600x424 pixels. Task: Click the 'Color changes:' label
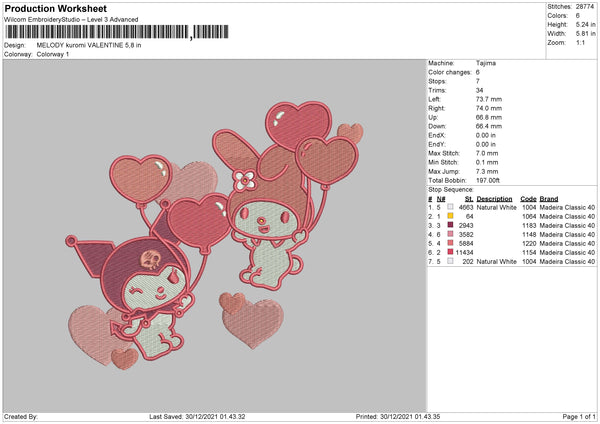450,72
